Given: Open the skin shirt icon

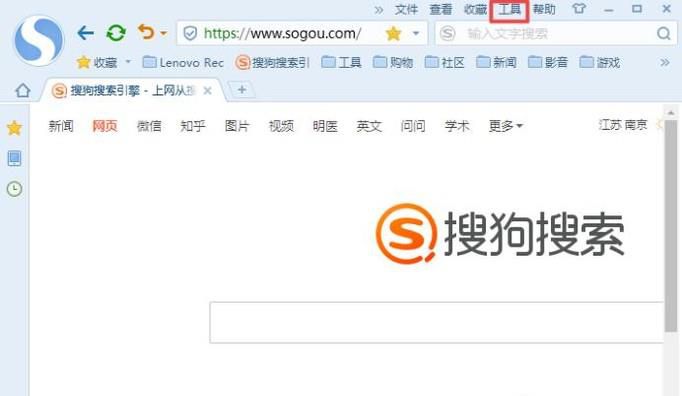Looking at the screenshot, I should tap(579, 9).
